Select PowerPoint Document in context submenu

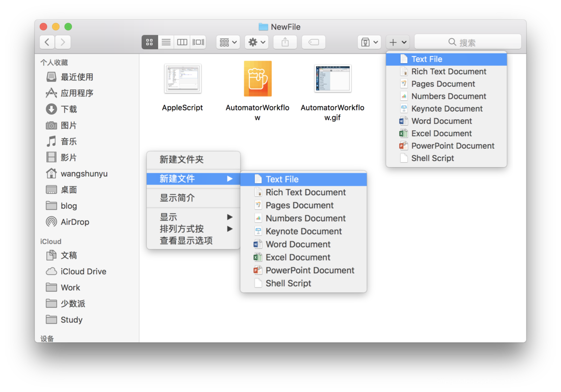pos(304,270)
